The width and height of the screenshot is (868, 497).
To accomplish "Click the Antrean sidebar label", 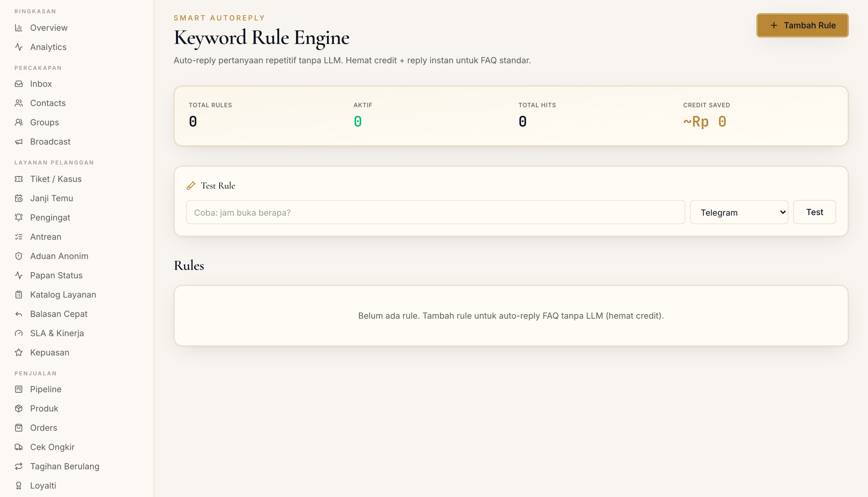I will 46,237.
